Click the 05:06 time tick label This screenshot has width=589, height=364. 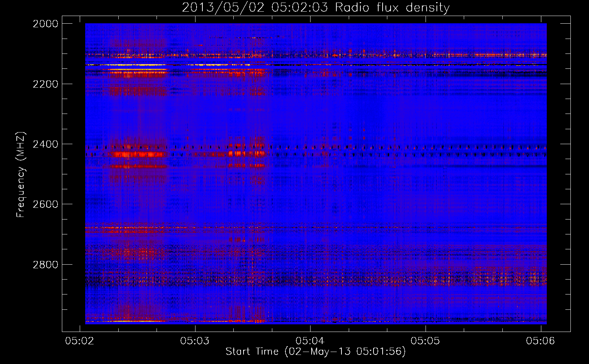point(540,341)
